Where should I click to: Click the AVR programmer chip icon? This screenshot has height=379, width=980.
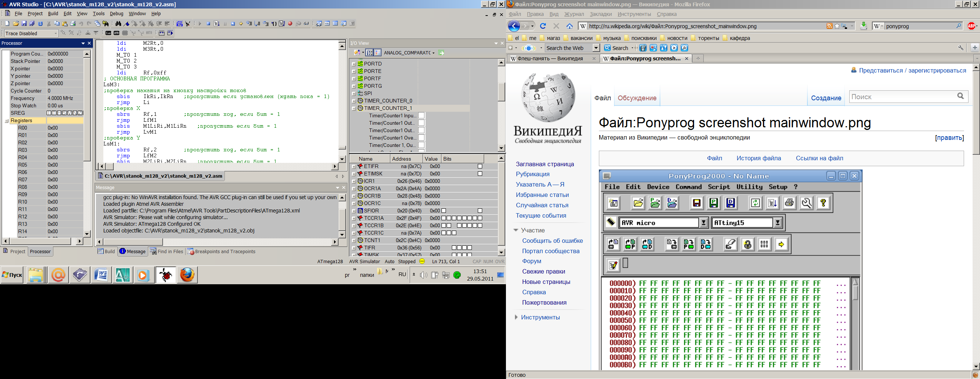(116, 33)
